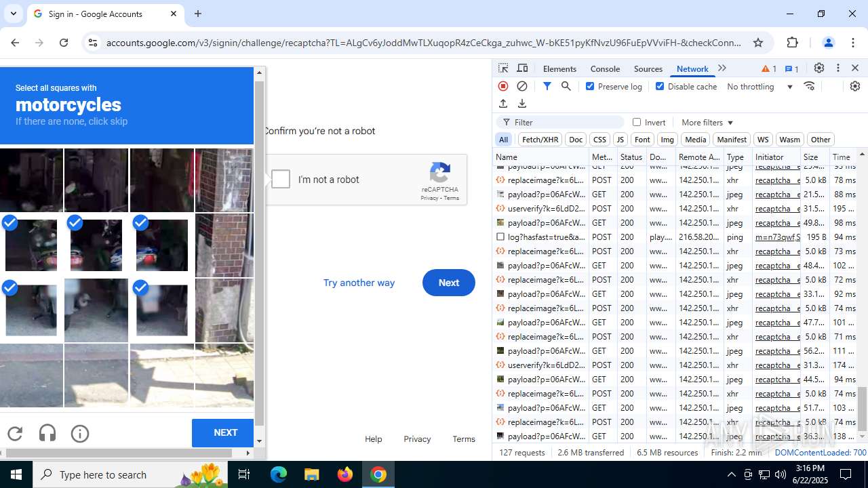
Task: Open Chrome's three-dot menu
Action: (854, 43)
